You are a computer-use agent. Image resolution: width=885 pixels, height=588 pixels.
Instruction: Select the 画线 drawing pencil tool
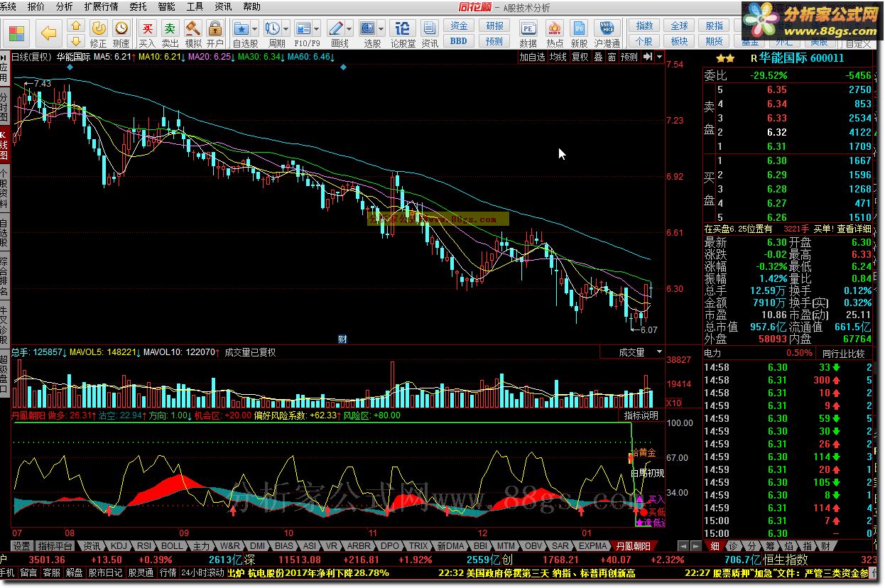[336, 28]
